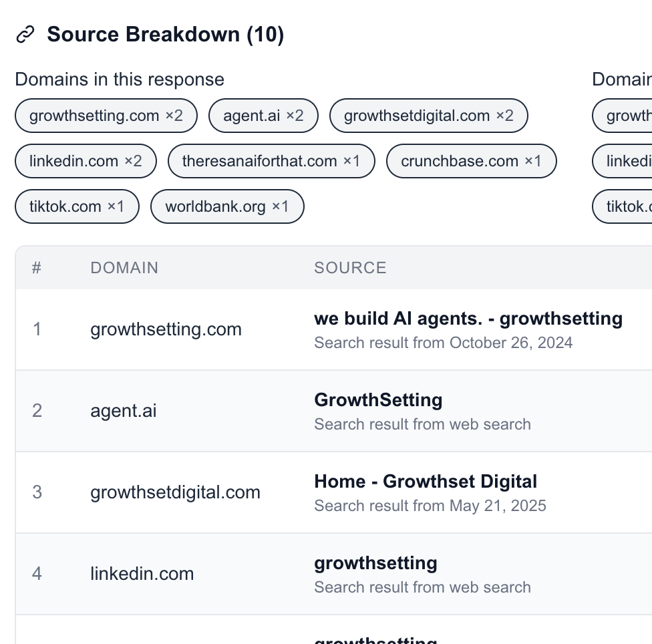The image size is (652, 644).
Task: Click the growthsetdigital.com ×2 chip
Action: click(x=428, y=116)
